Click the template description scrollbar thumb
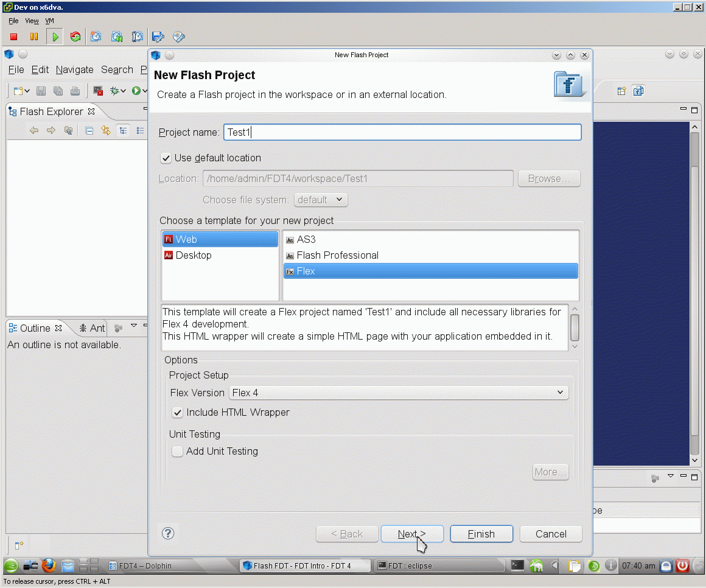706x588 pixels. point(575,327)
